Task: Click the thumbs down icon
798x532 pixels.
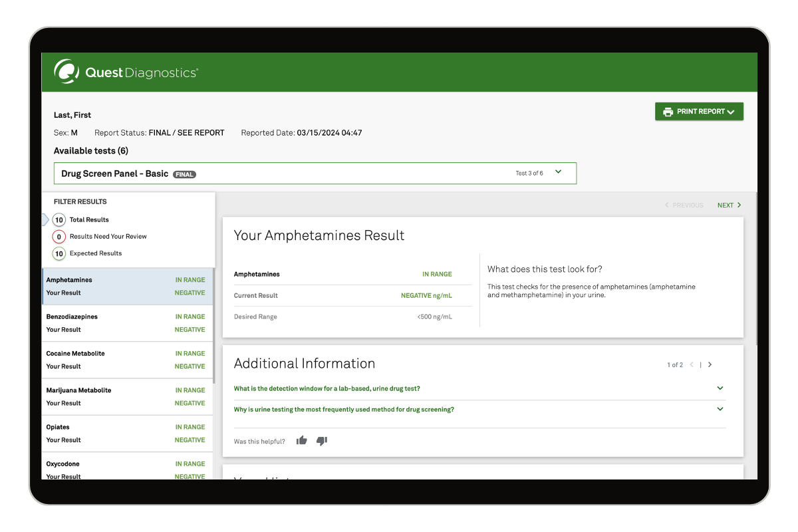Action: point(322,441)
